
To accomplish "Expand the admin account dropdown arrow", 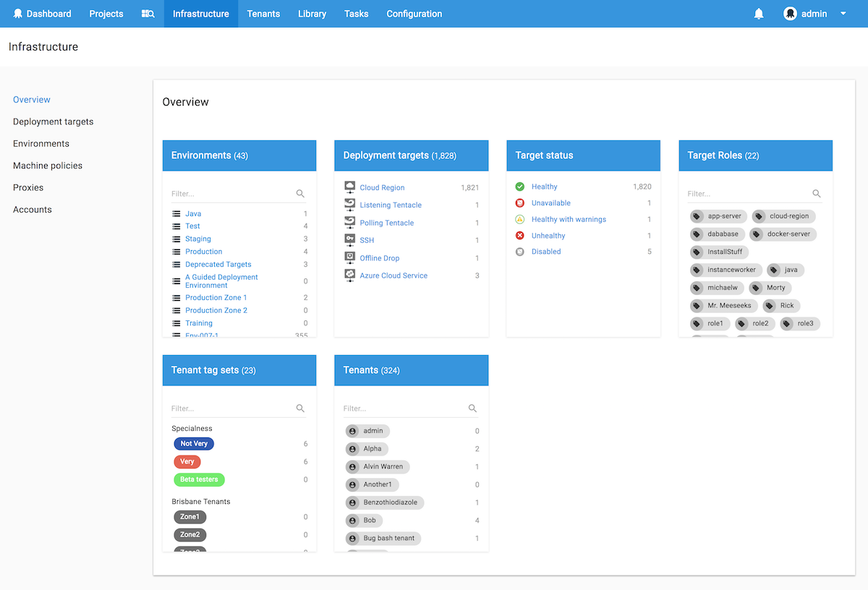I will point(843,14).
